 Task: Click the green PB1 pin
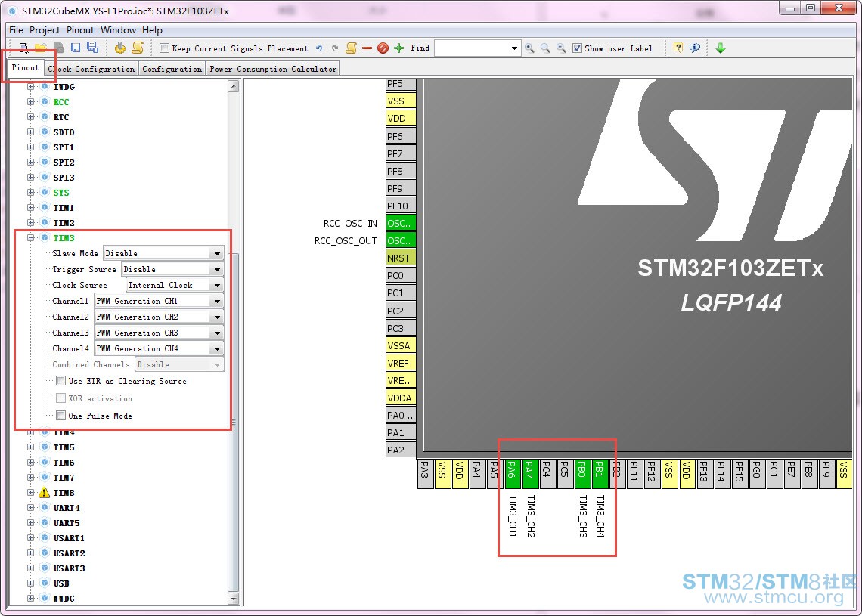(600, 474)
